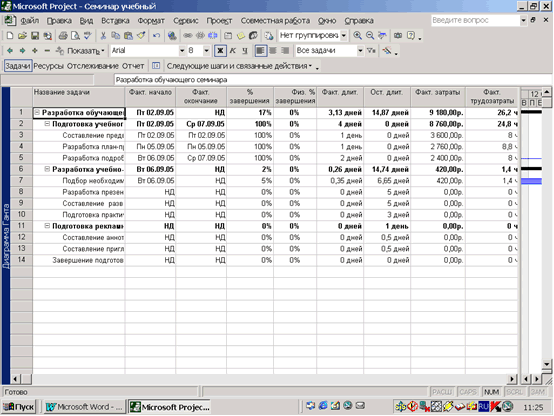Viewport: 554px width, 416px height.
Task: Paste from clipboard icon
Action: pyautogui.click(x=128, y=36)
